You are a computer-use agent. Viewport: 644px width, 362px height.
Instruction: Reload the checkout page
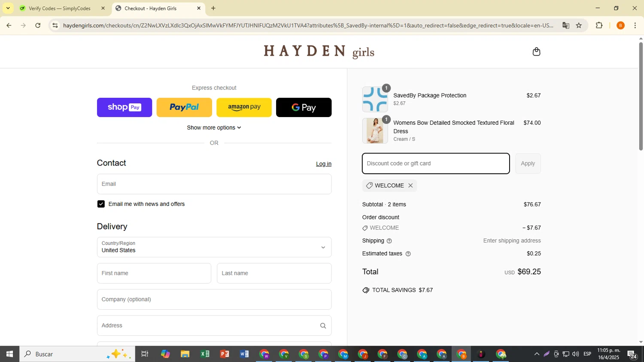38,25
